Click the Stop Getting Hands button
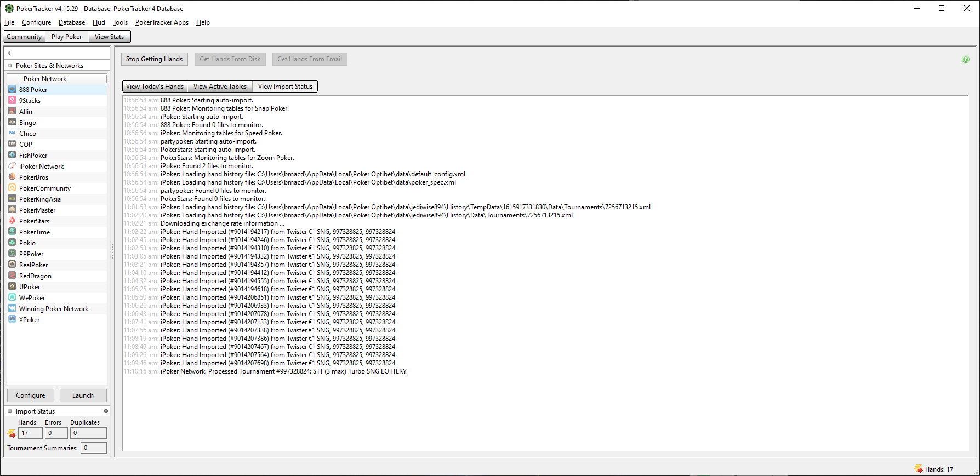980x476 pixels. click(155, 59)
